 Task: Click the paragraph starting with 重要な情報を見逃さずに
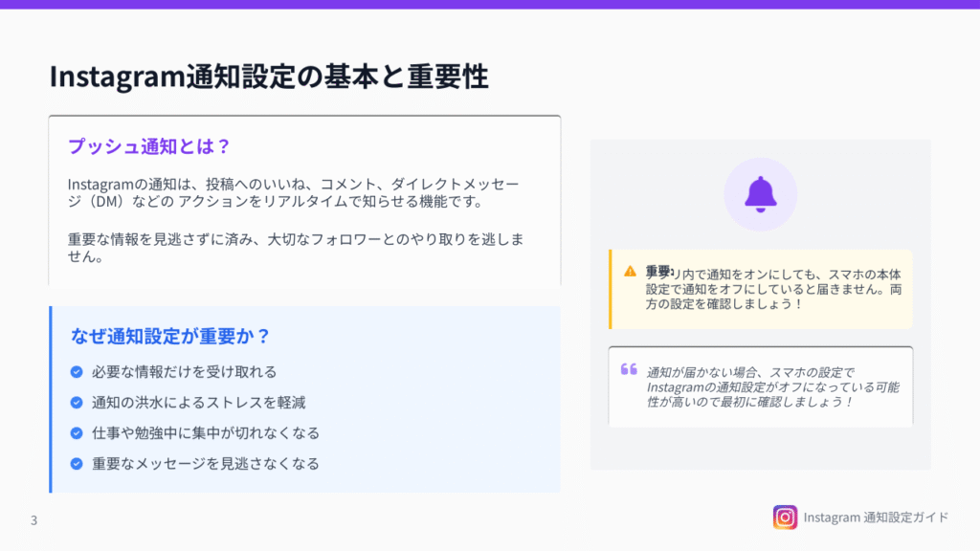click(x=295, y=247)
